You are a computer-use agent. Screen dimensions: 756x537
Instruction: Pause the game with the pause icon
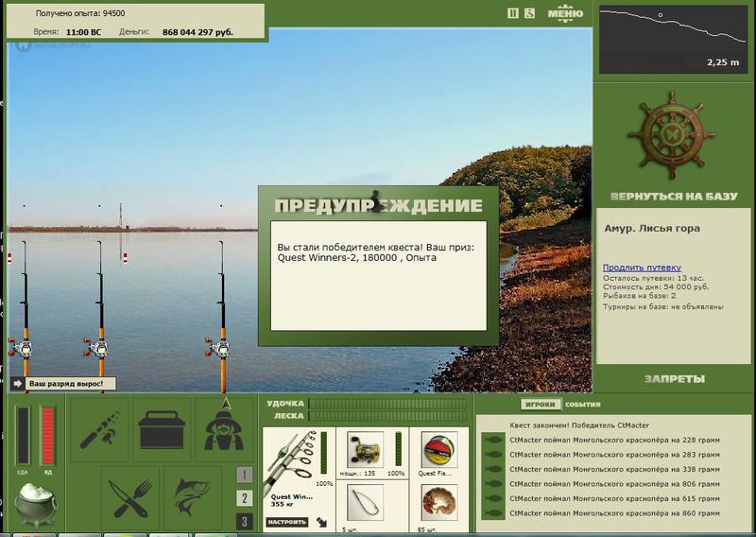[x=513, y=13]
